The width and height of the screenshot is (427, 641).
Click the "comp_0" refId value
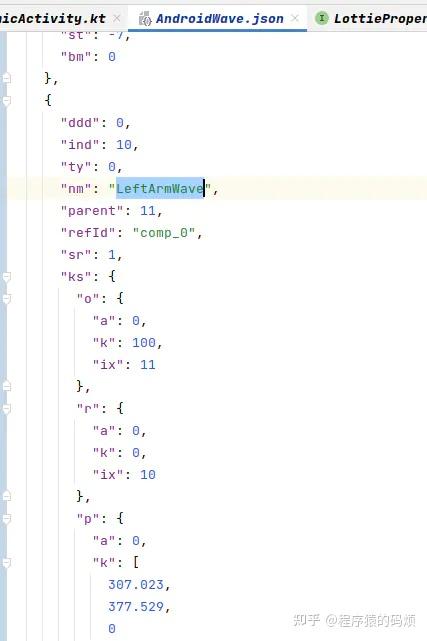point(164,233)
